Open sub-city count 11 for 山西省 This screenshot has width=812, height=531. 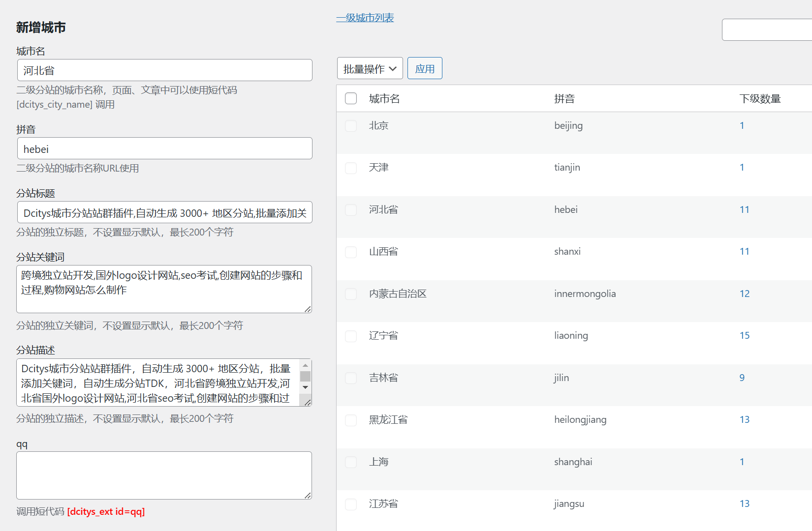[x=745, y=251]
